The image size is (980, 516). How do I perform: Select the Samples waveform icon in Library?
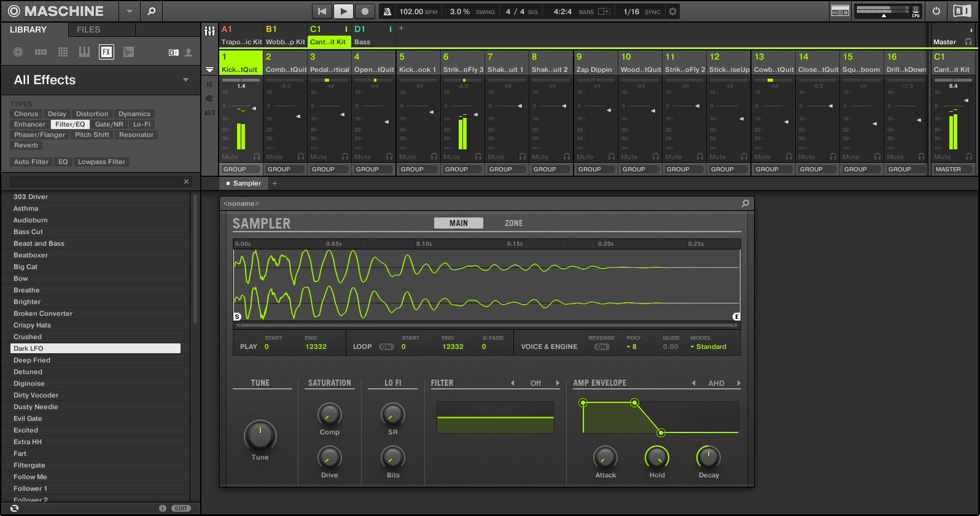pos(128,52)
